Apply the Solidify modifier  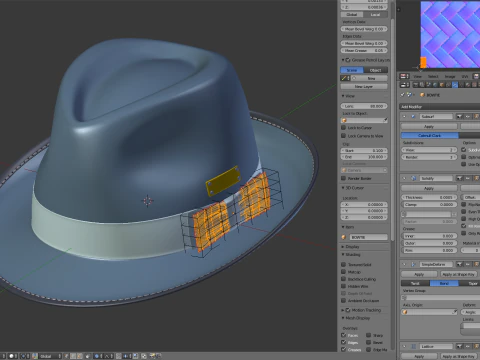pyautogui.click(x=429, y=188)
